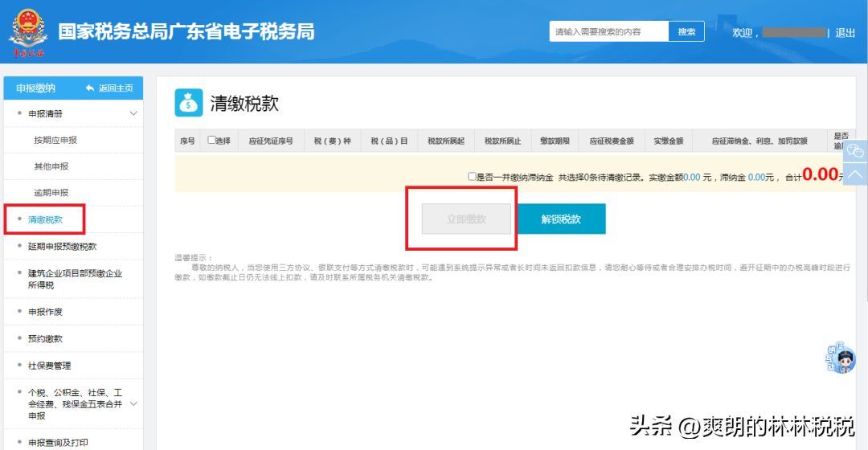The height and width of the screenshot is (450, 868).
Task: Click the 清缴税款 page heading
Action: point(244,104)
